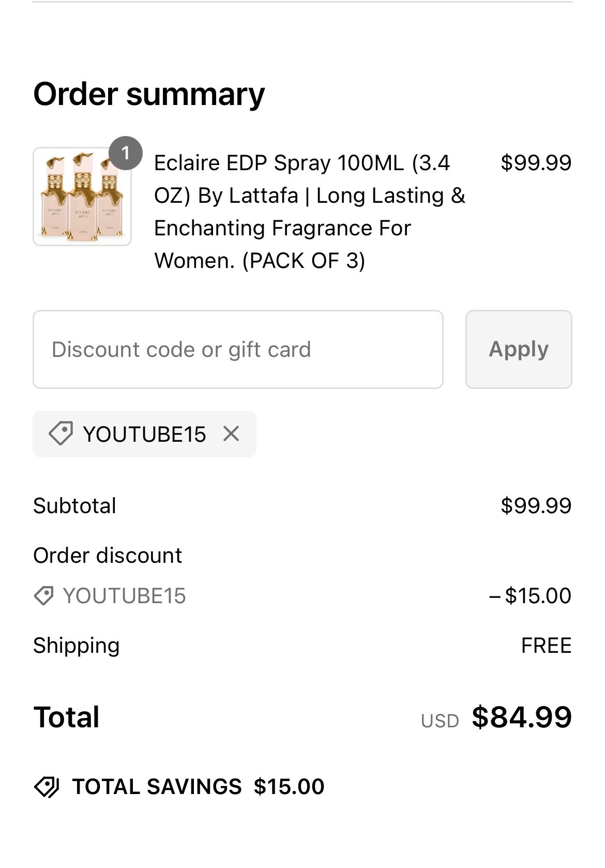Click the USD currency label
605x868 pixels.
click(440, 721)
